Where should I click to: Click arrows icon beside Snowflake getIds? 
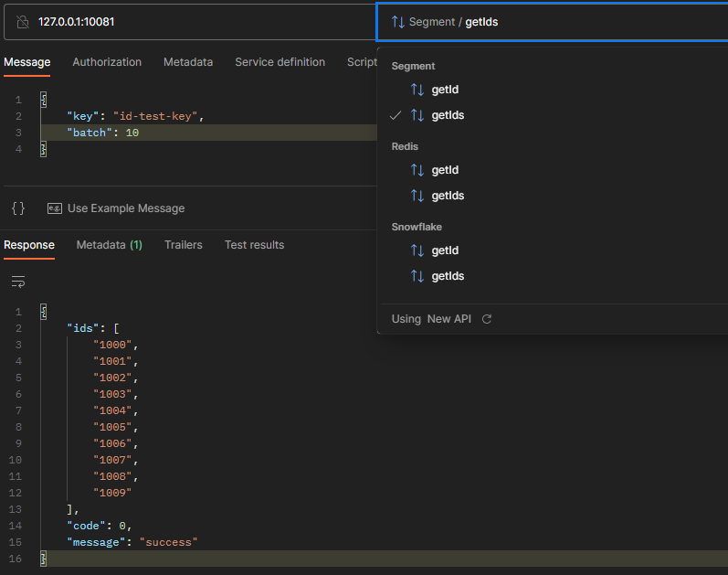[x=417, y=276]
